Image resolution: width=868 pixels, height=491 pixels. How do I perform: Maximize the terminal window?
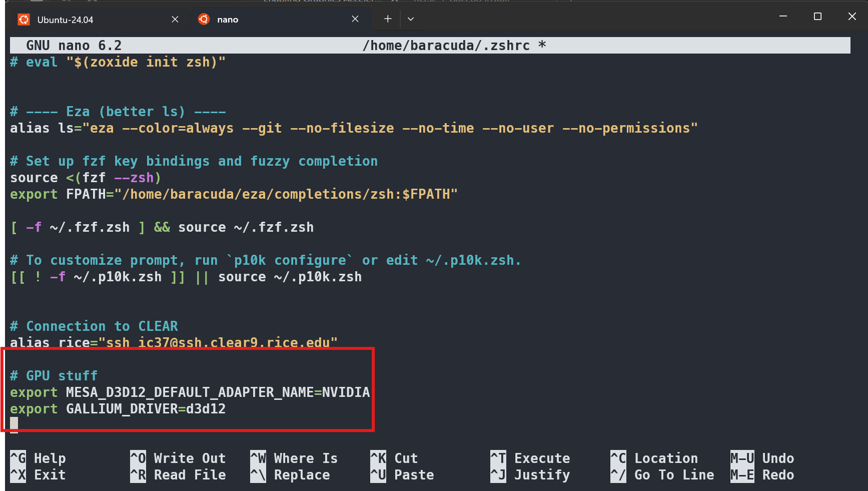click(817, 17)
